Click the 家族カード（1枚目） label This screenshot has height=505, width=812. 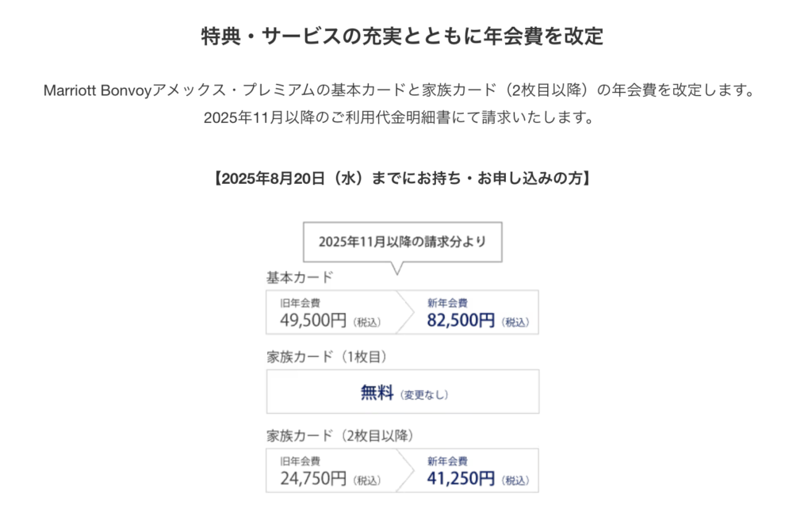click(325, 357)
